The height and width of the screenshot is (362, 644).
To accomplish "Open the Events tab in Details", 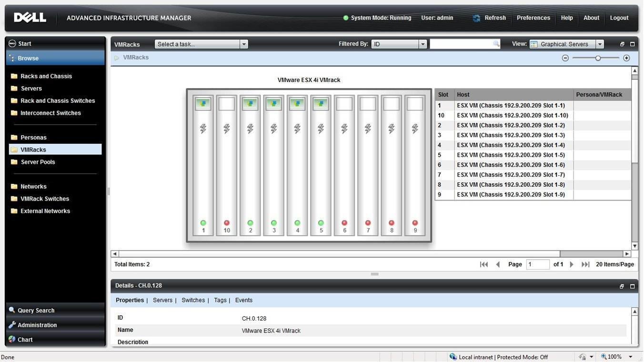I will tap(243, 300).
